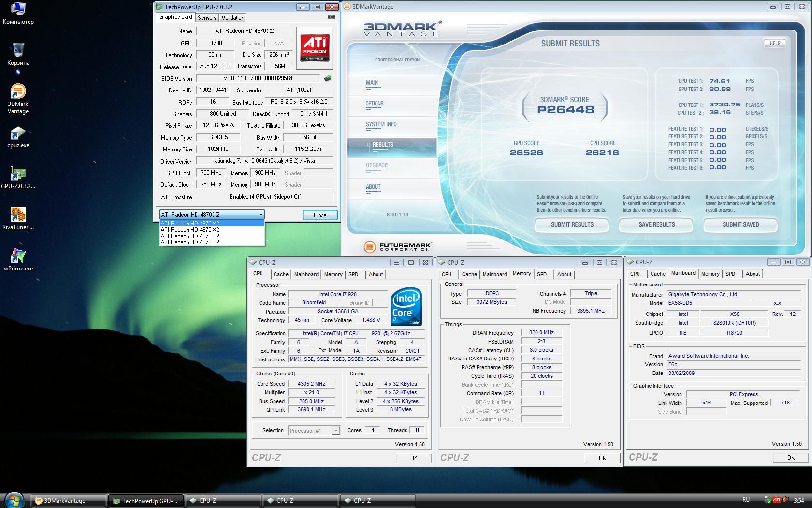Click OK in the Mainboard CPU-Z window
Viewport: 812px width, 508px height.
point(791,458)
